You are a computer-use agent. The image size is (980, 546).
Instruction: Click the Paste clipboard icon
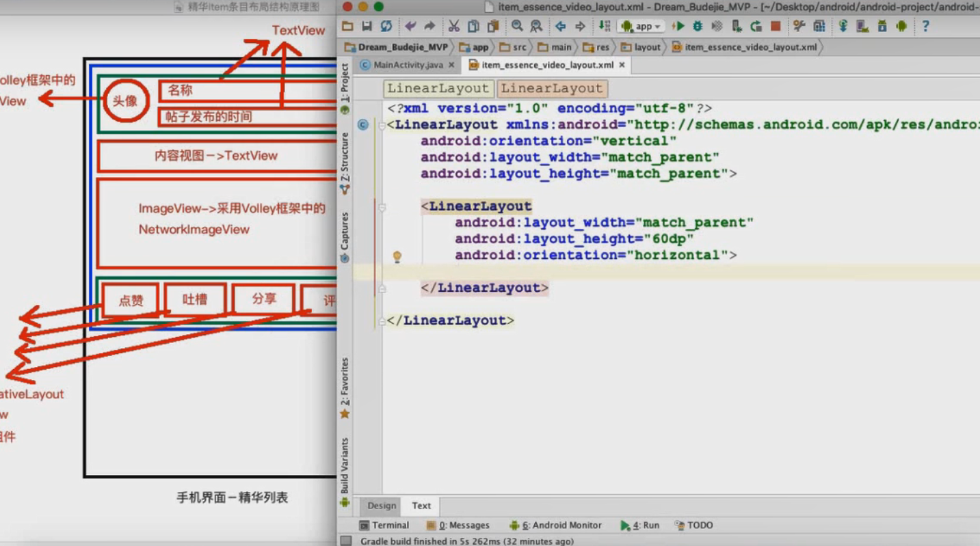[x=492, y=26]
